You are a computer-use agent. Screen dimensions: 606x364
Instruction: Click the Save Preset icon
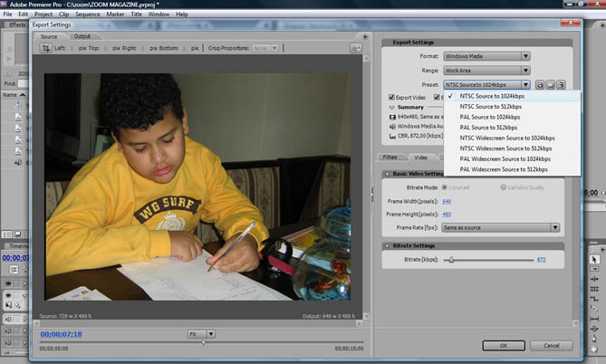point(541,83)
